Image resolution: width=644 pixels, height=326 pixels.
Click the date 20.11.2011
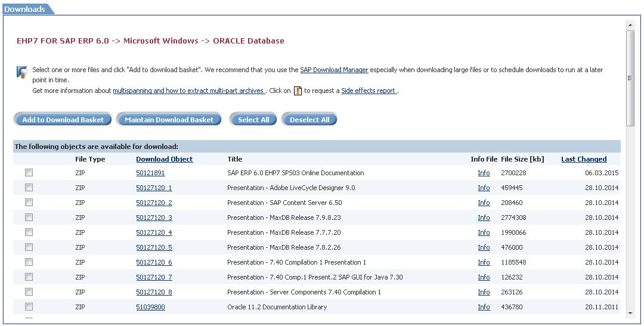click(602, 307)
